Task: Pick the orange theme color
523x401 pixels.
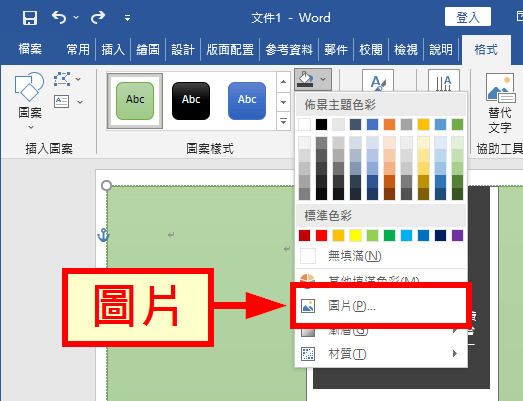Action: point(389,124)
